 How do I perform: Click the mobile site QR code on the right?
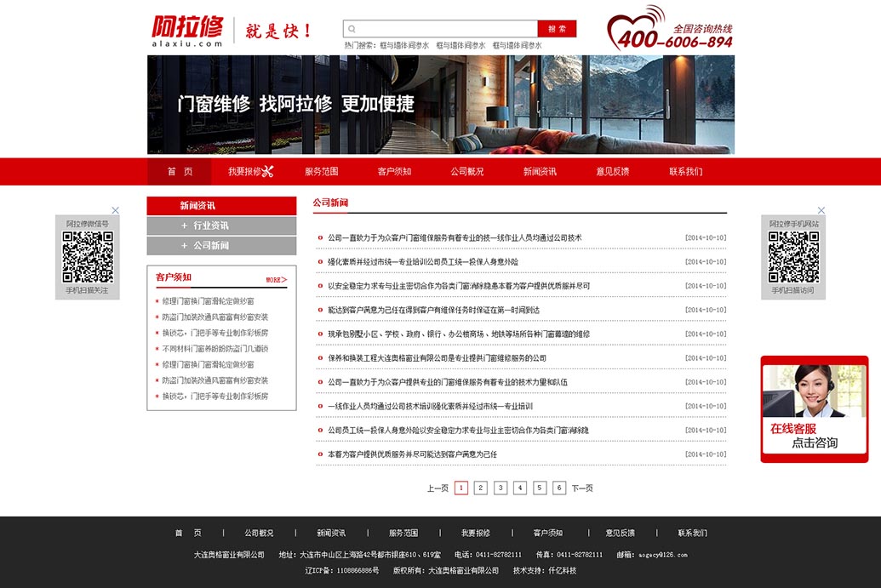coord(793,257)
